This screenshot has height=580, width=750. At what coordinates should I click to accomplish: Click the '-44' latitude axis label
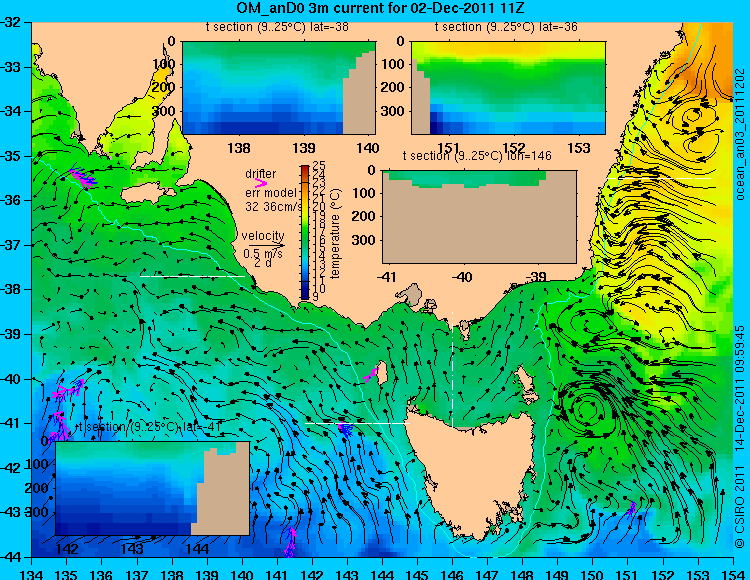[11, 557]
